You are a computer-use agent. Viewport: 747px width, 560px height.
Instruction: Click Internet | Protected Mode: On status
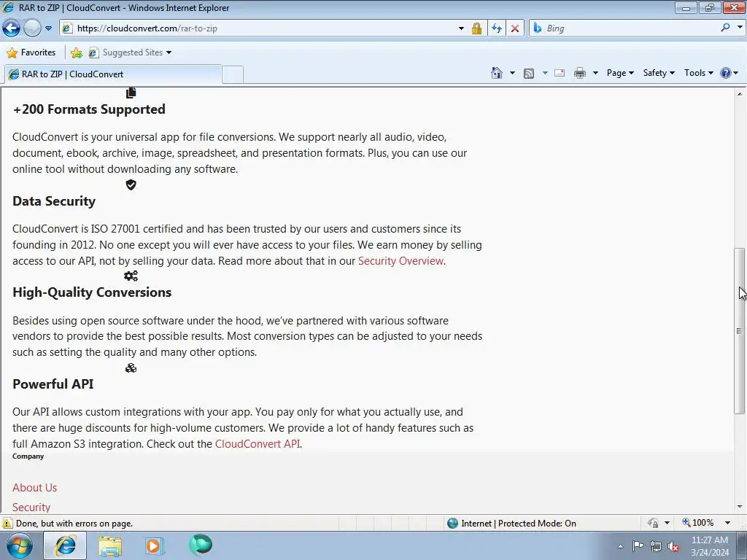(511, 524)
